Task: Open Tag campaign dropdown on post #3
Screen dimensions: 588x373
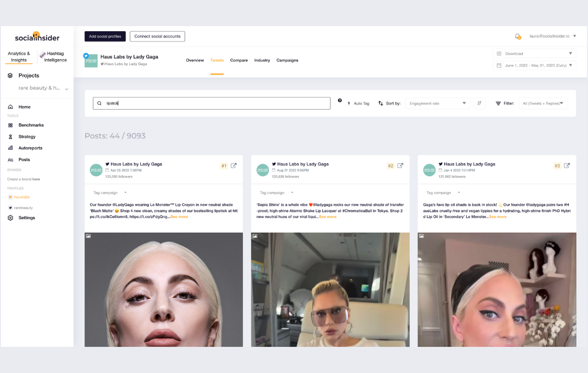Action: (x=443, y=193)
